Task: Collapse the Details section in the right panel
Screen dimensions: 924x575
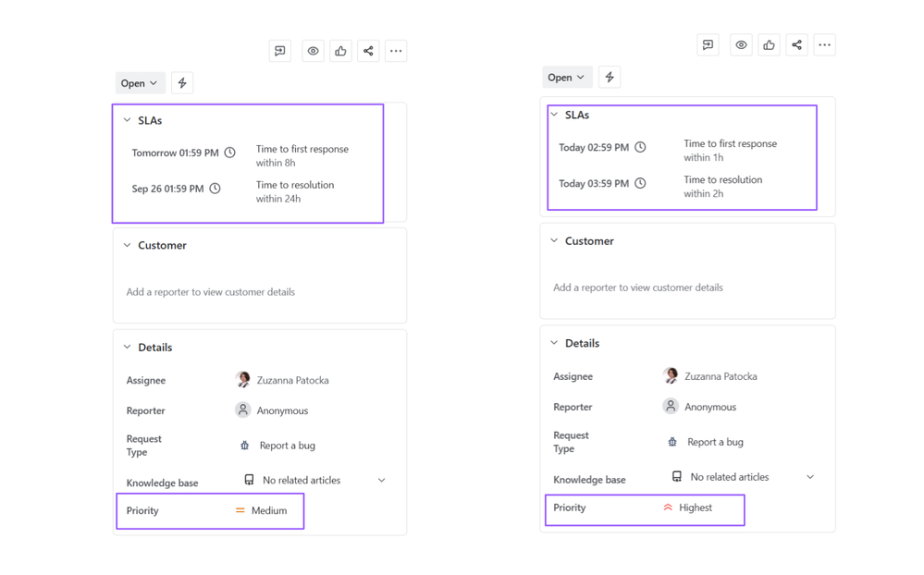Action: (x=554, y=343)
